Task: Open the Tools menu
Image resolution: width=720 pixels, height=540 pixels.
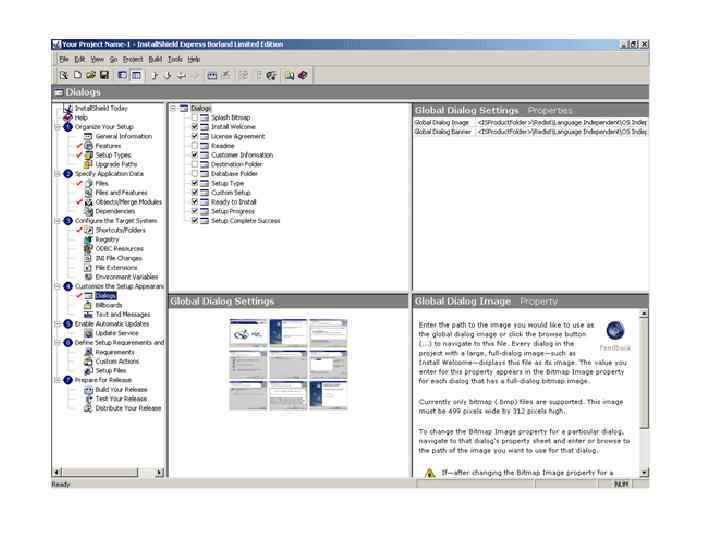Action: 175,59
